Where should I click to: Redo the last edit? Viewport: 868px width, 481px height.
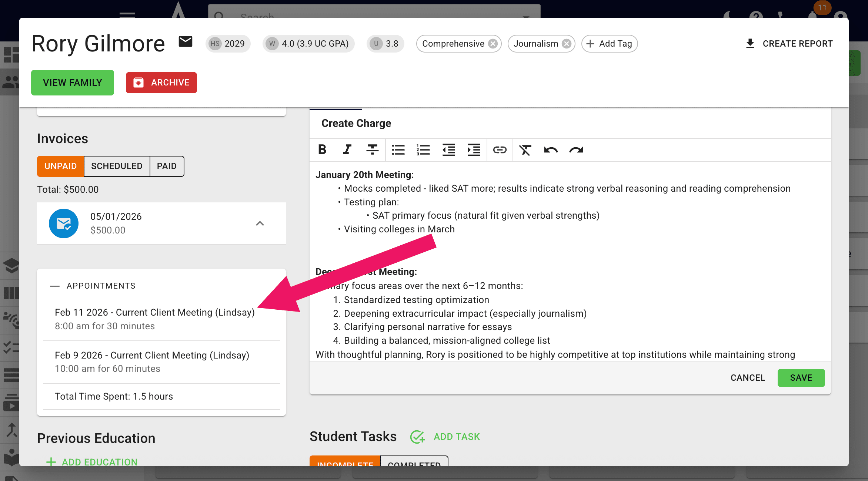point(576,150)
